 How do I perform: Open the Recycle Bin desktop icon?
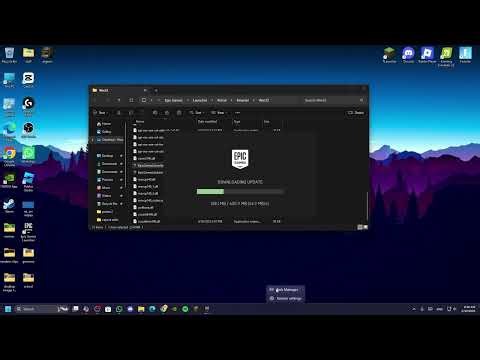[9, 55]
